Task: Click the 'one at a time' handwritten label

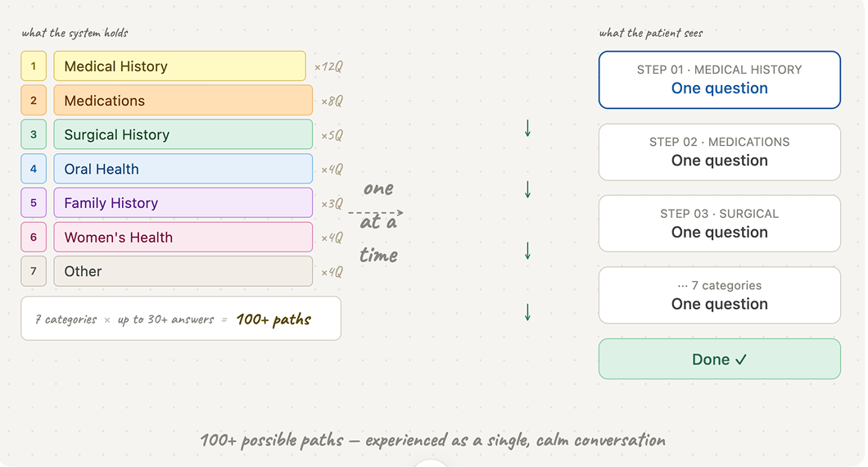Action: point(378,221)
